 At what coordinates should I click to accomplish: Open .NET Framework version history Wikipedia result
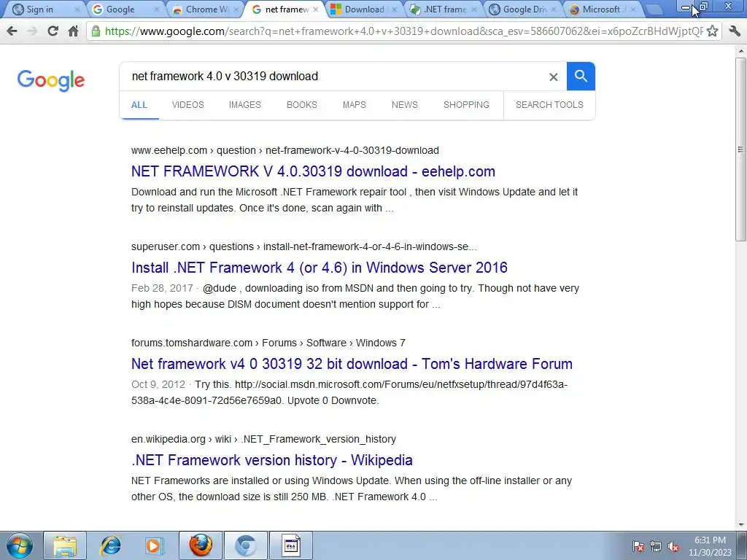[271, 460]
